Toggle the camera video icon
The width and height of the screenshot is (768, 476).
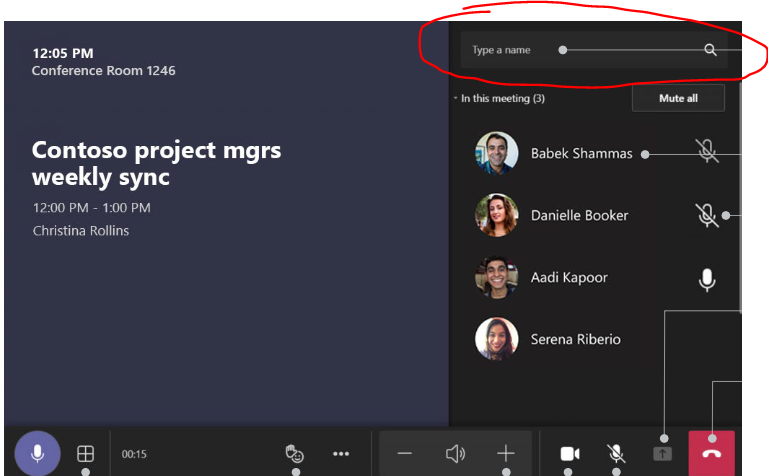[x=570, y=454]
